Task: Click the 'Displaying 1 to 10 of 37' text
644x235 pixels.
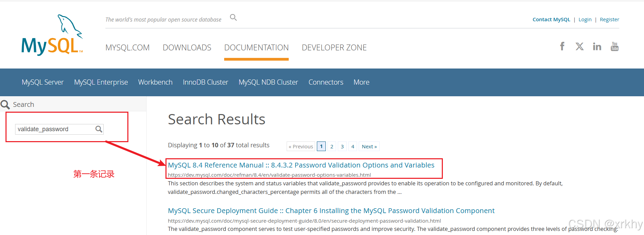Action: [219, 145]
